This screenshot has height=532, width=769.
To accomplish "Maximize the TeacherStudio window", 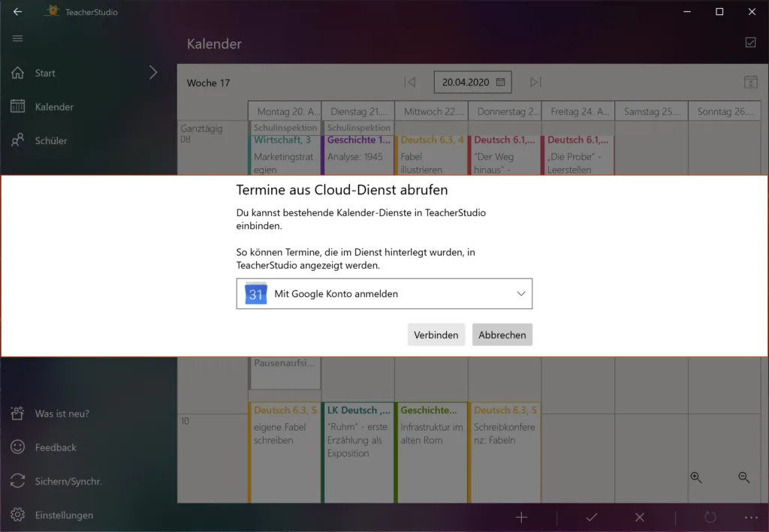I will [719, 12].
